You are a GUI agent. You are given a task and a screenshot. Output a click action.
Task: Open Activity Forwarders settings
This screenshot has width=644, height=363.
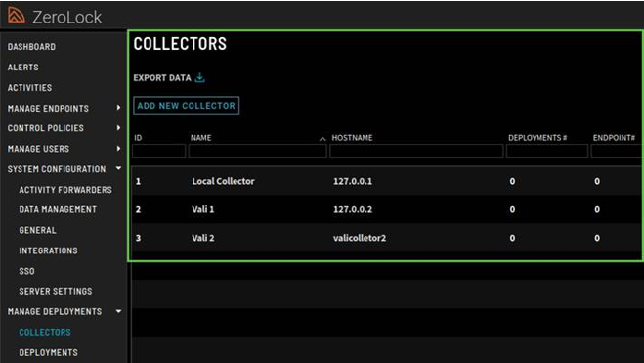tap(65, 190)
